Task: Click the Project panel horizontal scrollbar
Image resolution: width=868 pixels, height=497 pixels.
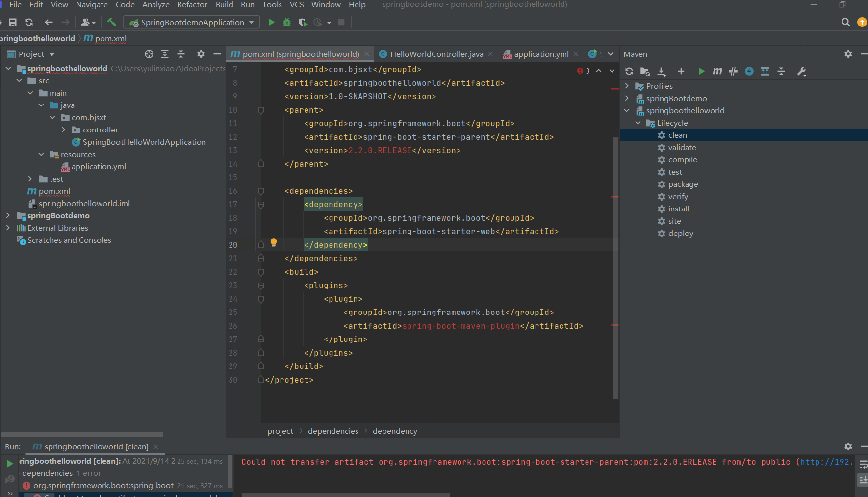Action: coord(82,434)
